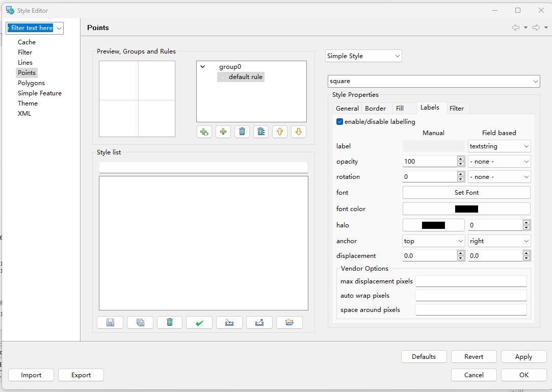Click the Revert button

474,357
